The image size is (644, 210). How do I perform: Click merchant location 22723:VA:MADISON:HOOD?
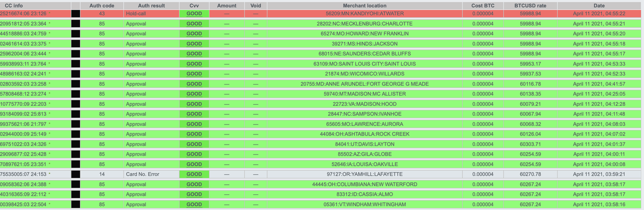(x=365, y=104)
